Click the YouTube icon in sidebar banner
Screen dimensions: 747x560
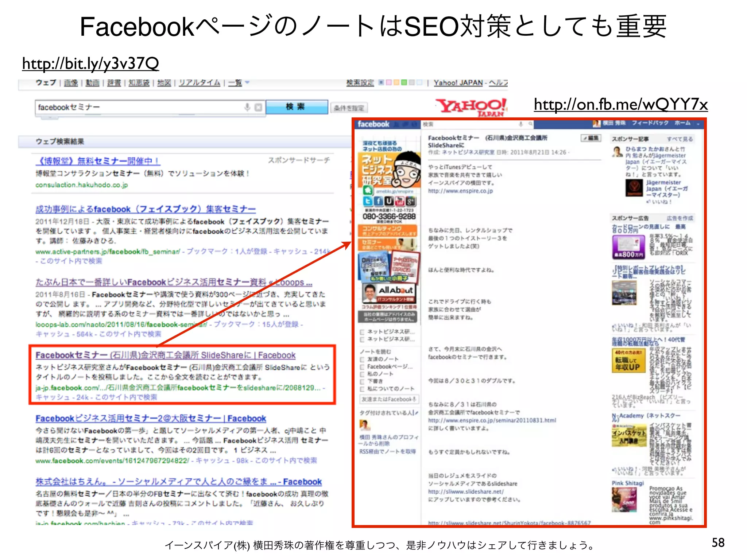point(400,201)
